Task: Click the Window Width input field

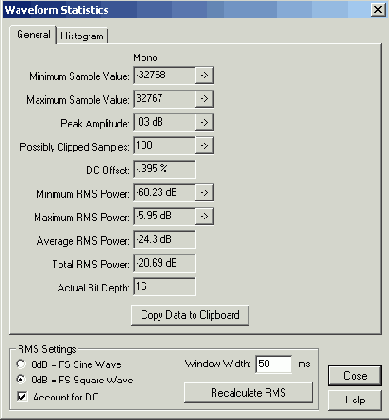Action: [x=274, y=364]
